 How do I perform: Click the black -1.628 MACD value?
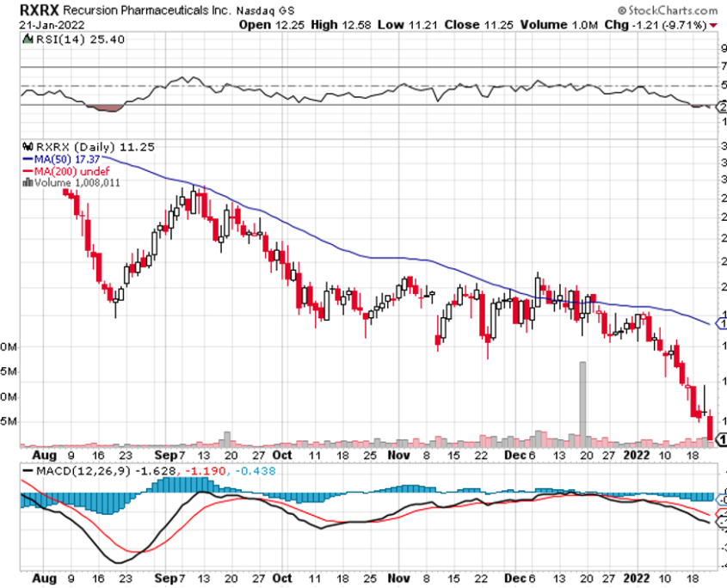pyautogui.click(x=156, y=471)
